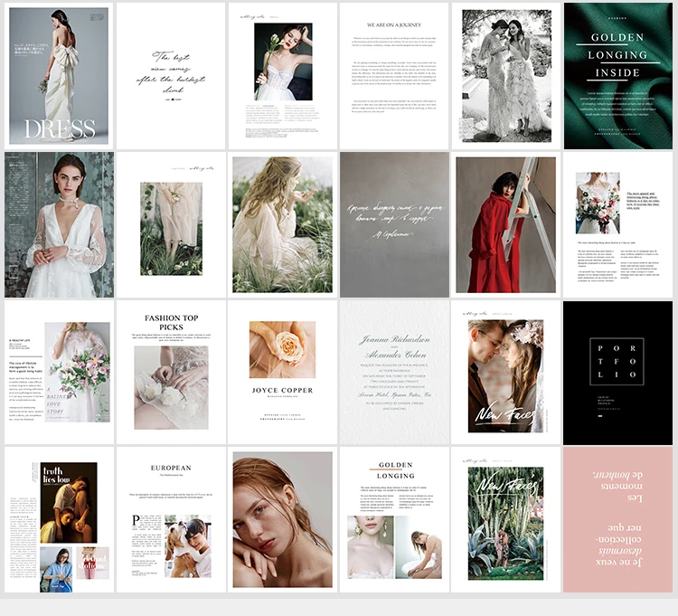This screenshot has width=678, height=616.
Task: Select the 'GOLDEN LONGING' two-photo layout page
Action: 394,519
